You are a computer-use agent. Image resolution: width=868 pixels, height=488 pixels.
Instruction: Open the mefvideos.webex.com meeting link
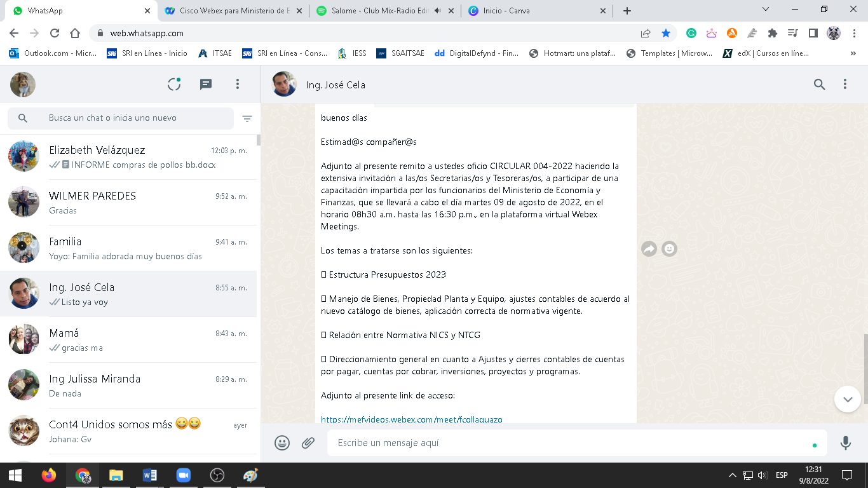pos(411,419)
